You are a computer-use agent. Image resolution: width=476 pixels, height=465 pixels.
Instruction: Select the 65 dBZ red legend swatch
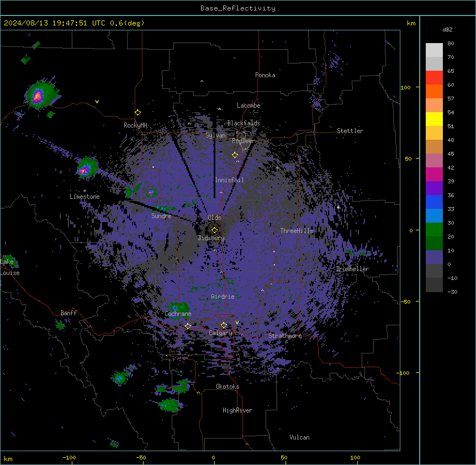point(434,78)
